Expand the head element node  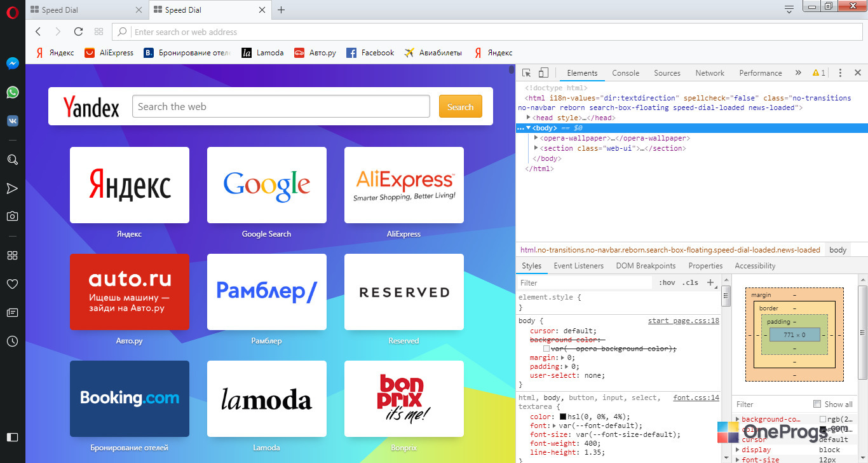(529, 118)
